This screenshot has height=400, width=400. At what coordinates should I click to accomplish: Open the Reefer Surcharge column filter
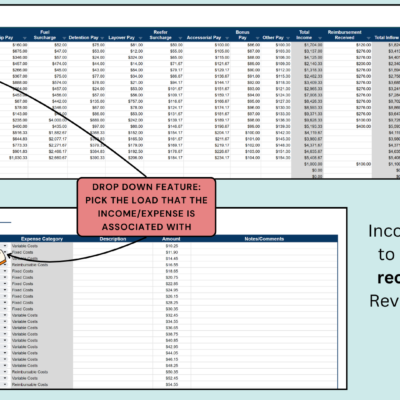tap(180, 38)
